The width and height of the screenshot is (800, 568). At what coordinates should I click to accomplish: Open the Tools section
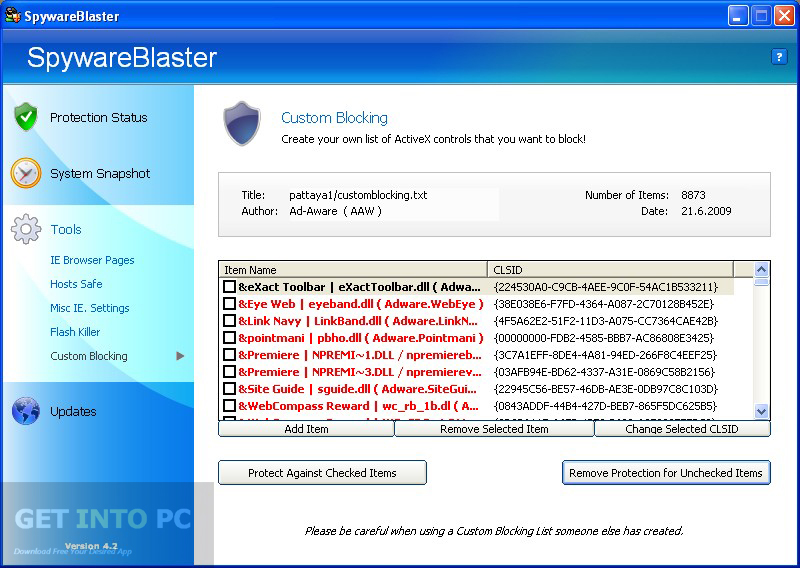[x=66, y=230]
